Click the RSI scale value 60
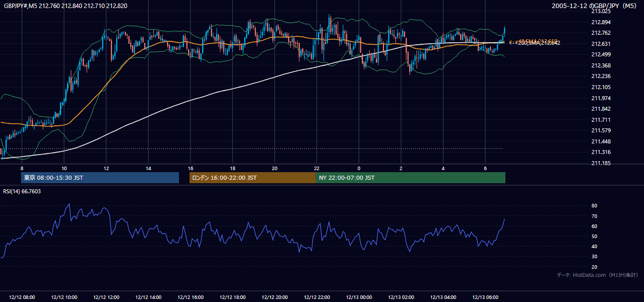The height and width of the screenshot is (302, 644). (x=594, y=226)
